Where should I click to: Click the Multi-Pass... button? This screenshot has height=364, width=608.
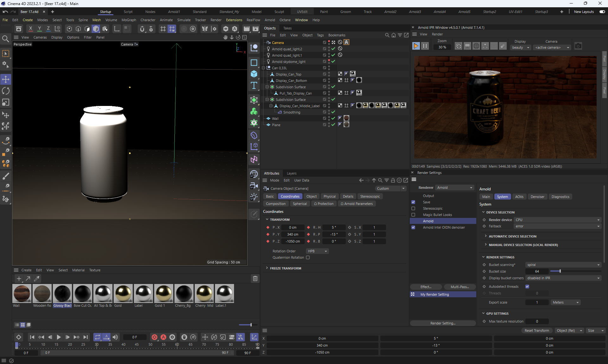coord(459,287)
